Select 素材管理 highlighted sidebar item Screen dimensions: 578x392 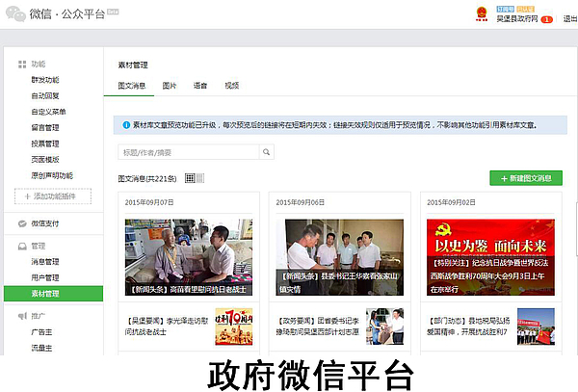[x=53, y=294]
